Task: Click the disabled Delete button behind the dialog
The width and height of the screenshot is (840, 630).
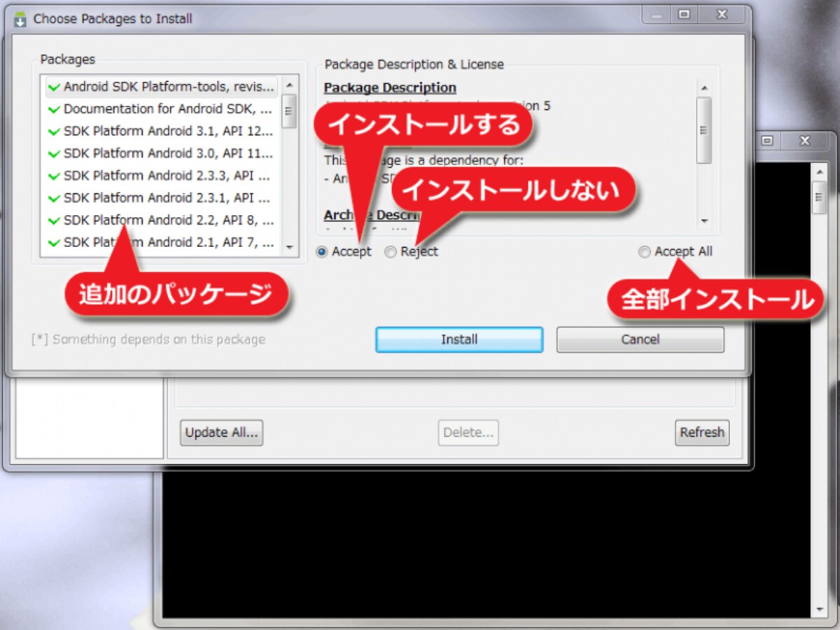Action: pyautogui.click(x=468, y=433)
